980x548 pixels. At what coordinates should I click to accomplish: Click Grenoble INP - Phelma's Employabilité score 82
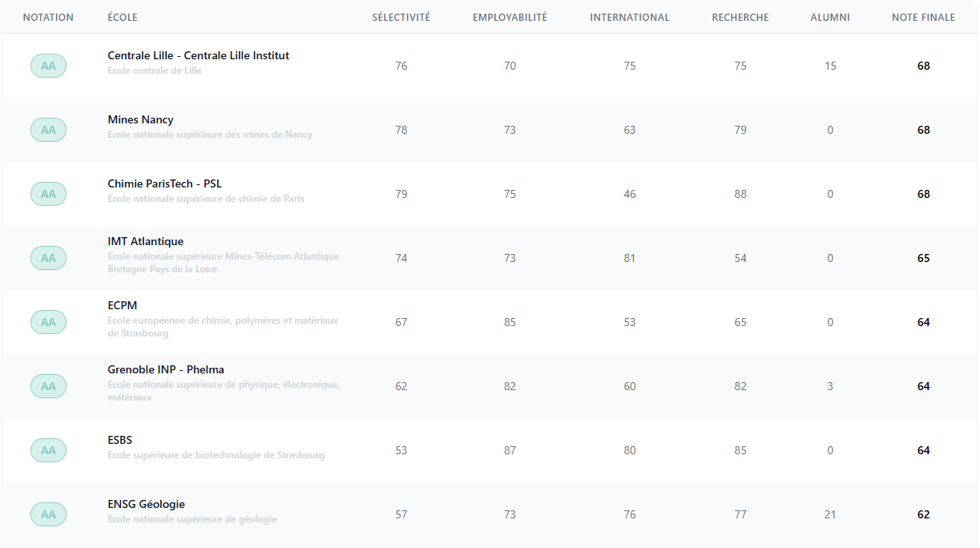click(x=510, y=386)
